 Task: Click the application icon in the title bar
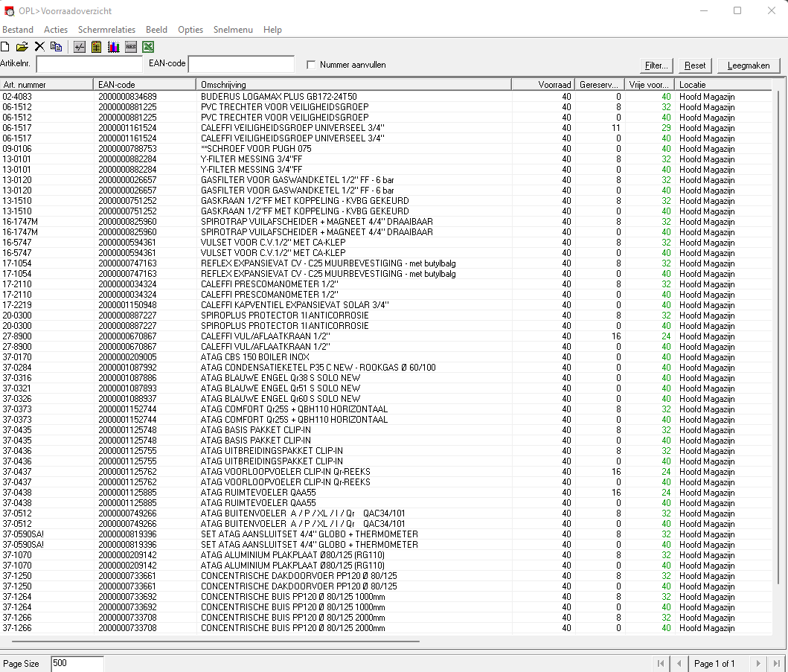point(9,11)
